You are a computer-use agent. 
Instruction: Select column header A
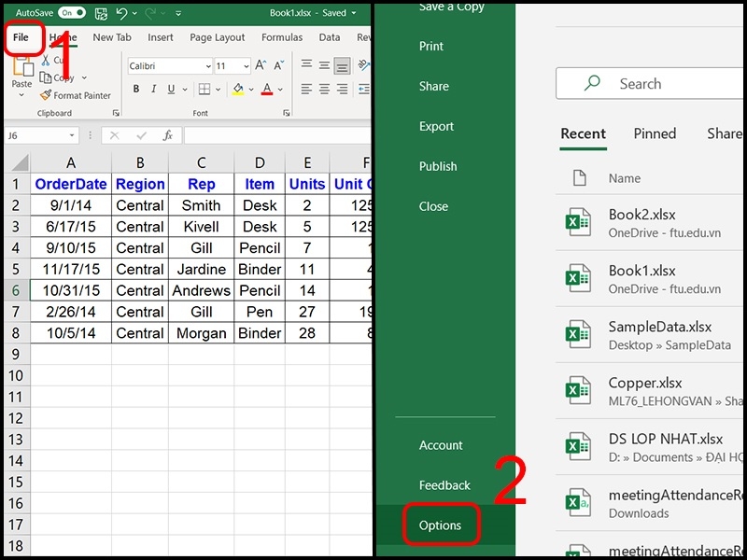[x=71, y=162]
